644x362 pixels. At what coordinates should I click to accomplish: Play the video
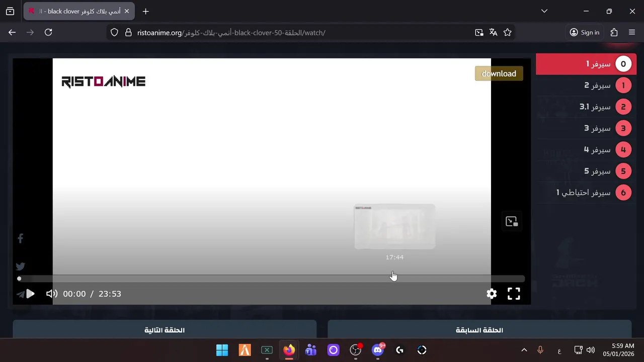click(30, 294)
